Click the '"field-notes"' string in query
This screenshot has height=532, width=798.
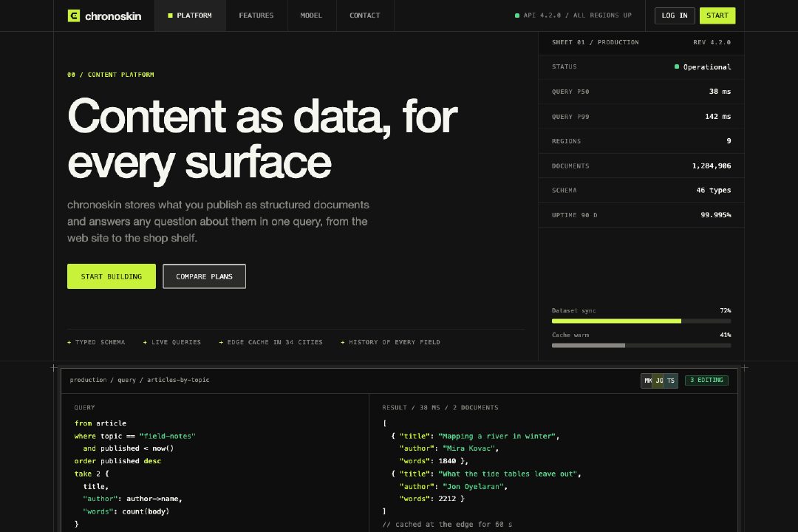coord(168,436)
